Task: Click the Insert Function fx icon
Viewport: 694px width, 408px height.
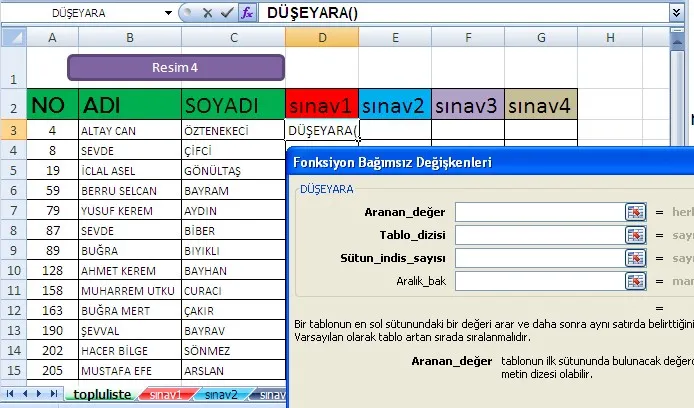Action: coord(247,14)
